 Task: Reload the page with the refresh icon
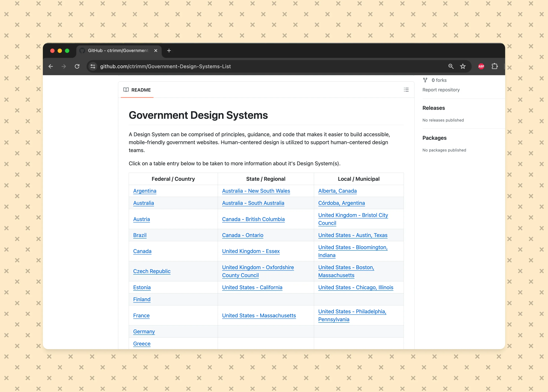77,66
